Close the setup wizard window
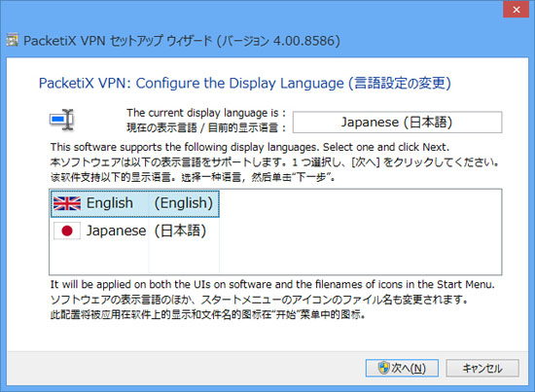This screenshot has width=535, height=392. (x=517, y=10)
